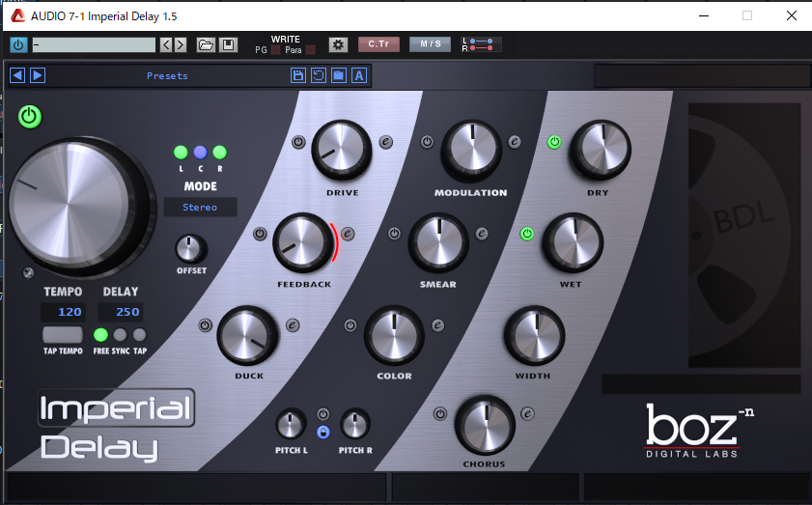This screenshot has width=812, height=505.
Task: Open the Presets dropdown list
Action: pos(167,76)
